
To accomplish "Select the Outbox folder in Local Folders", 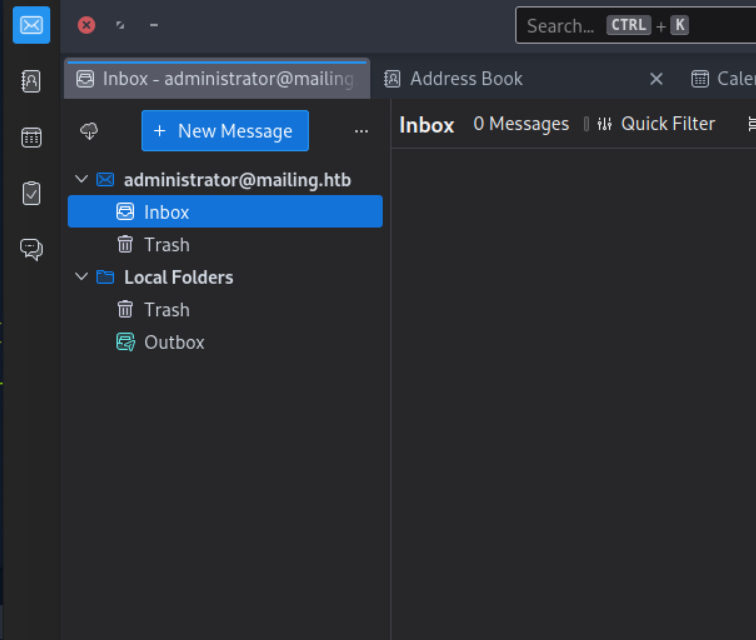I will click(174, 342).
